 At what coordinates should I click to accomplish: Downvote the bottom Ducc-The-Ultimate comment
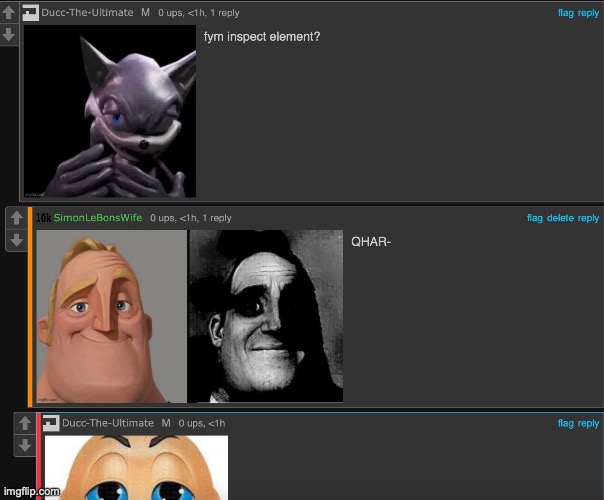click(x=25, y=445)
